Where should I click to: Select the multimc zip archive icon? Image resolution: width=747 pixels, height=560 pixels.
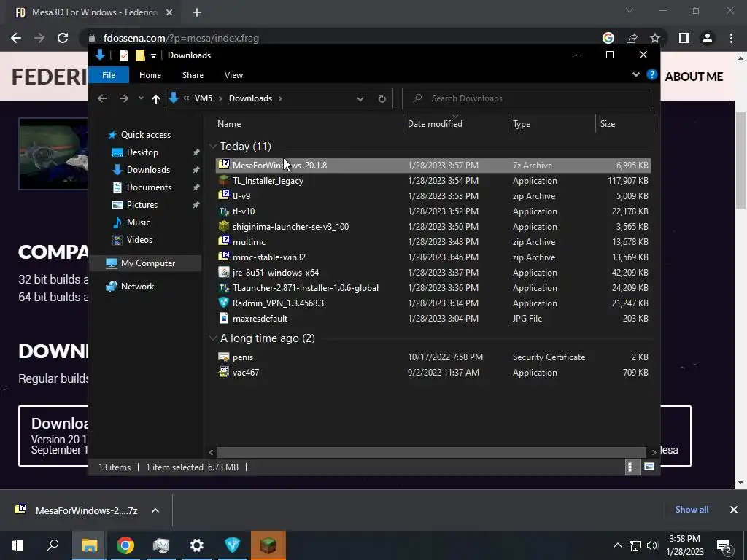(x=224, y=241)
